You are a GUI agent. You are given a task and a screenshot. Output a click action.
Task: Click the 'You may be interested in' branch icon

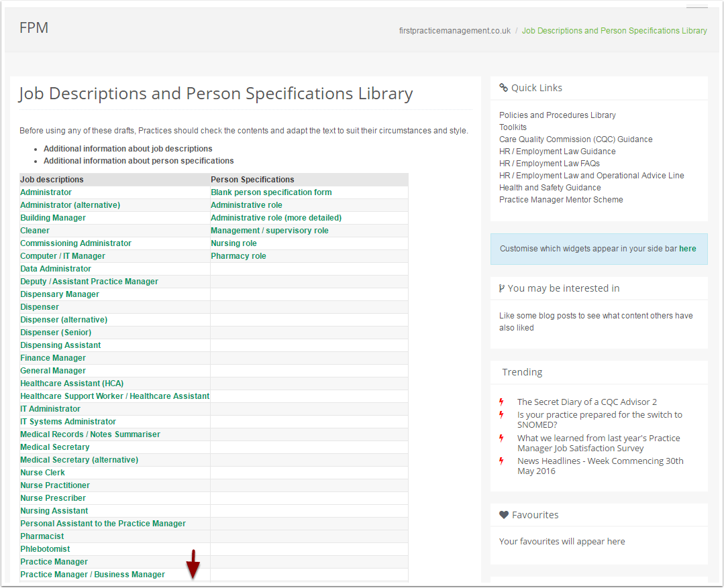[x=502, y=288]
